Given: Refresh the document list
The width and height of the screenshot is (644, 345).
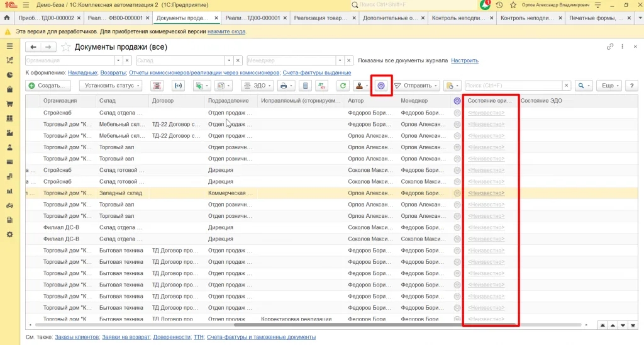Looking at the screenshot, I should coord(343,86).
